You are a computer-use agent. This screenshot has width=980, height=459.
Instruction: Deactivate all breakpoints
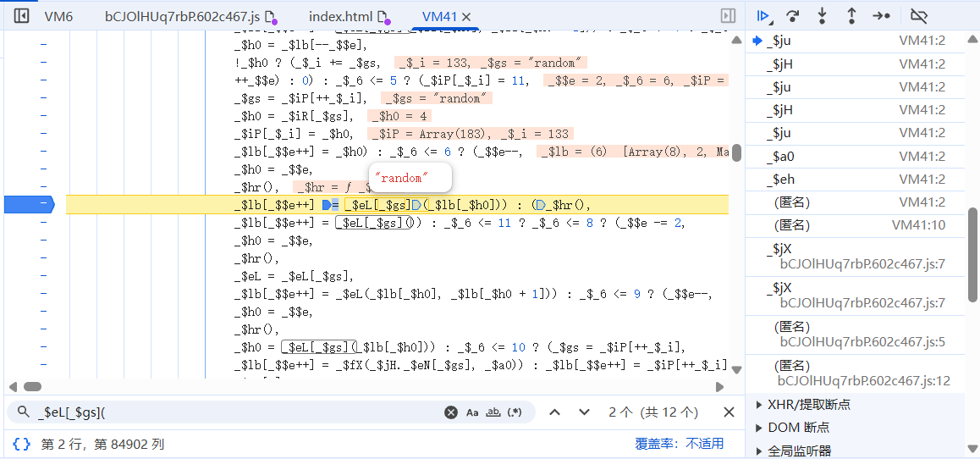(x=918, y=16)
